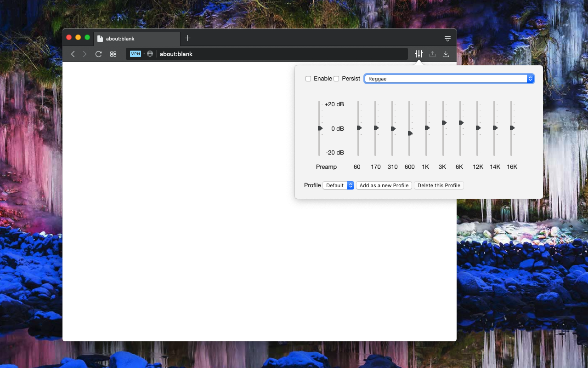Click the share icon in browser toolbar
The height and width of the screenshot is (368, 588).
(432, 54)
